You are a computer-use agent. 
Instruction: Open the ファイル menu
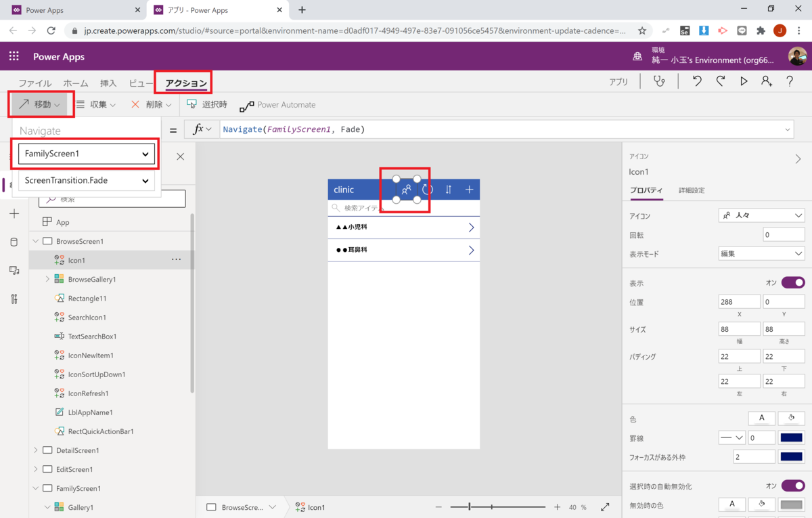[35, 83]
